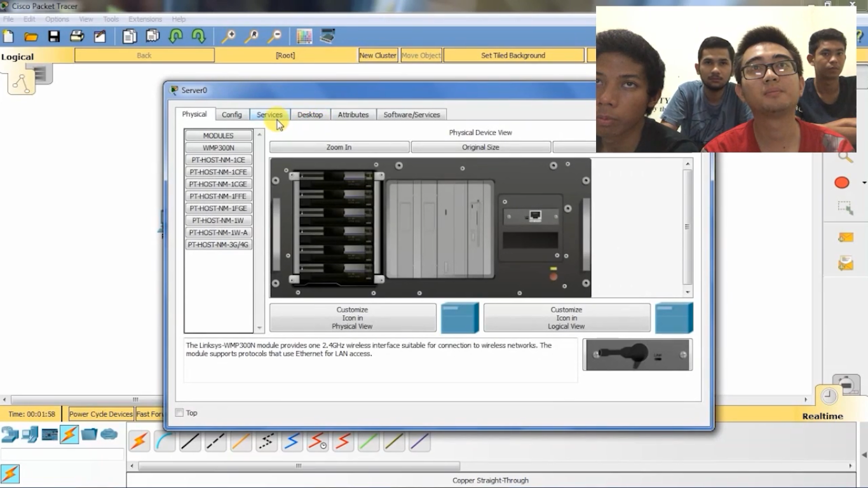Viewport: 868px width, 488px height.
Task: Zoom out with minus magnifier icon
Action: click(x=274, y=37)
